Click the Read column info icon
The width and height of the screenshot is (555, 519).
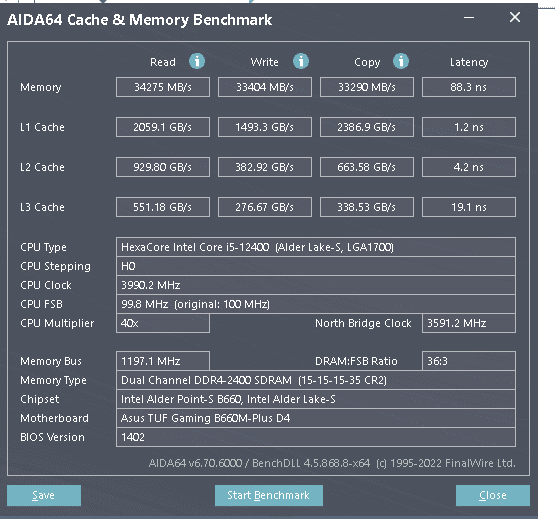[x=197, y=61]
